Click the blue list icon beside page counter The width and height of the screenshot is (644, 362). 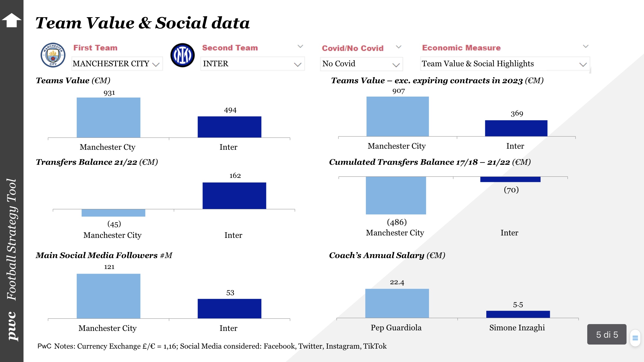point(635,338)
